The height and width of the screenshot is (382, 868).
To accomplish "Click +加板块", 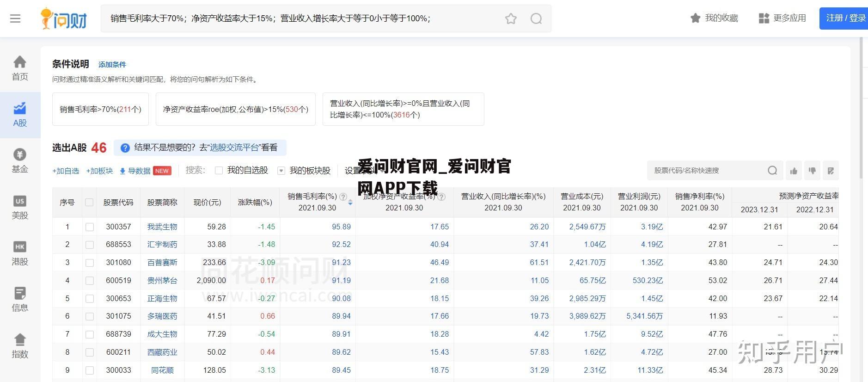I will [x=99, y=171].
